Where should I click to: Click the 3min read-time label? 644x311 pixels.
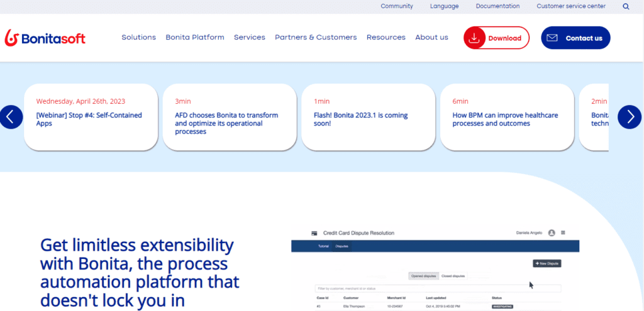pyautogui.click(x=183, y=101)
